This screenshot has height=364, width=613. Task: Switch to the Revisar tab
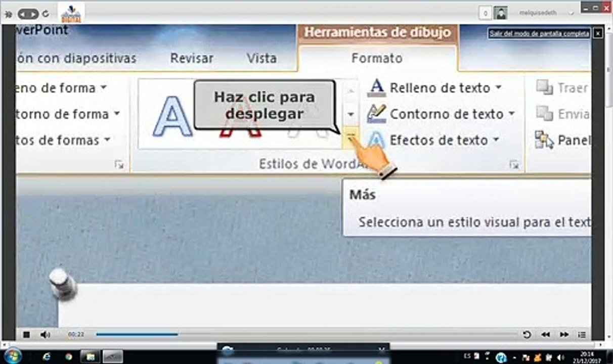(x=192, y=58)
